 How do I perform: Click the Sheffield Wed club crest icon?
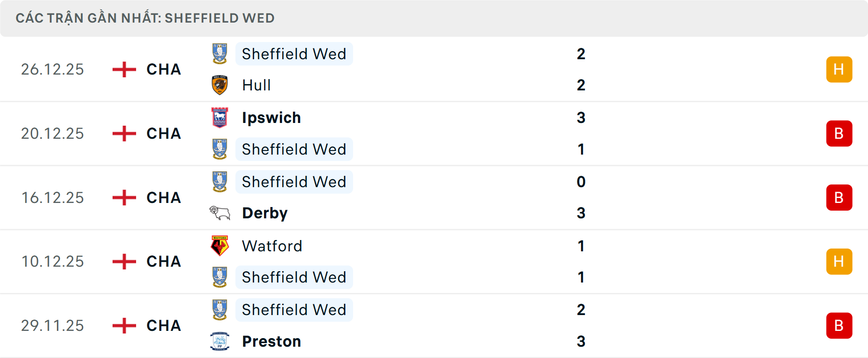(220, 53)
